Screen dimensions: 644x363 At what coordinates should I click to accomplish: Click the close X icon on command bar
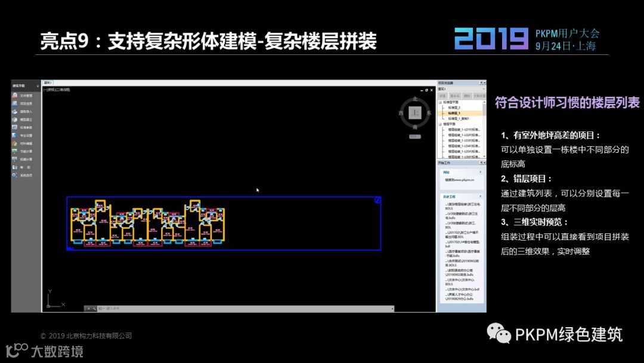(88, 308)
